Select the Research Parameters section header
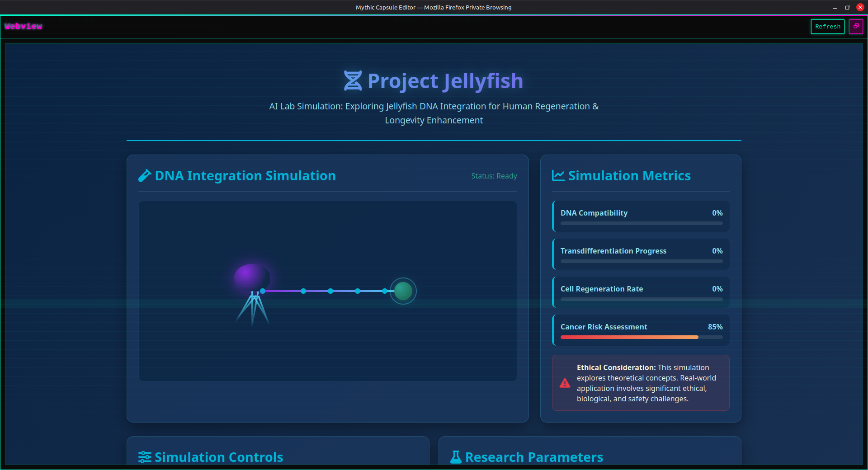 [534, 457]
